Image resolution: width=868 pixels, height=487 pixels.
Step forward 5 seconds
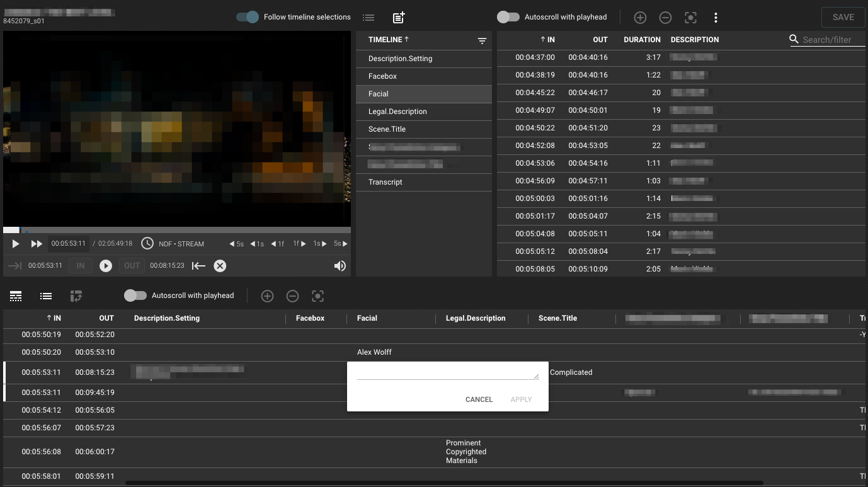pos(341,244)
